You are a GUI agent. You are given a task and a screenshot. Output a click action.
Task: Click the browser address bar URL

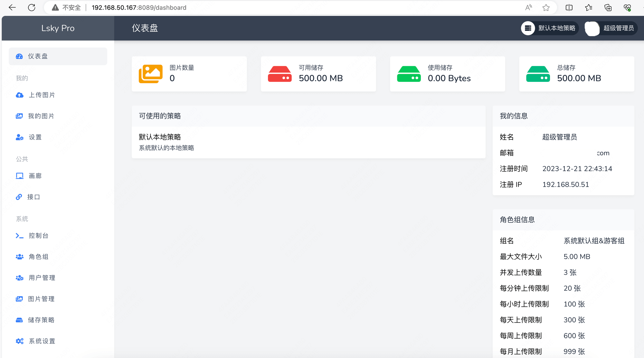click(139, 8)
